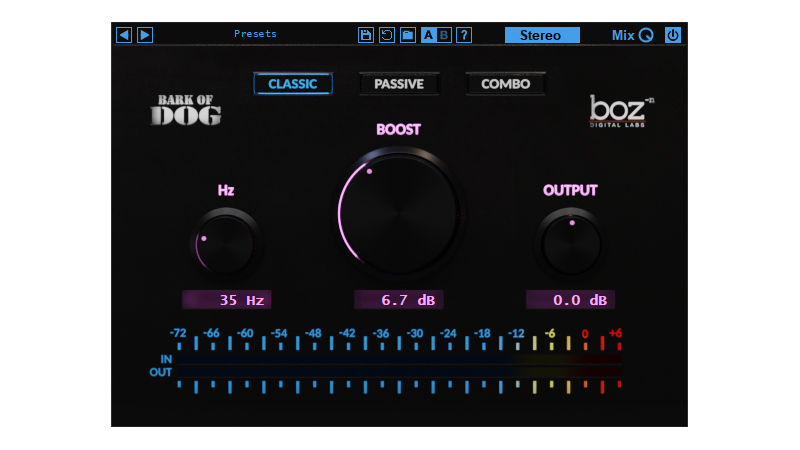The height and width of the screenshot is (450, 800).
Task: Open help with the question mark icon
Action: coord(464,35)
